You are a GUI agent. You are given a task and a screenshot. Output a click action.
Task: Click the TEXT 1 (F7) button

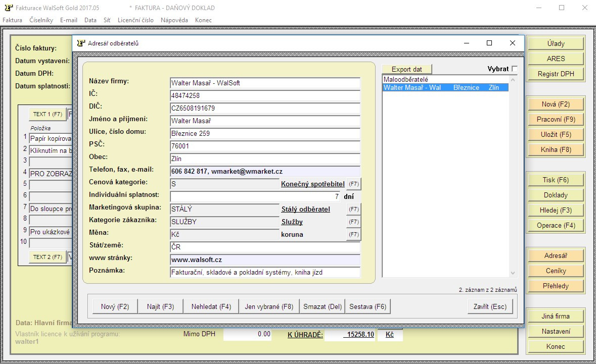pyautogui.click(x=48, y=114)
